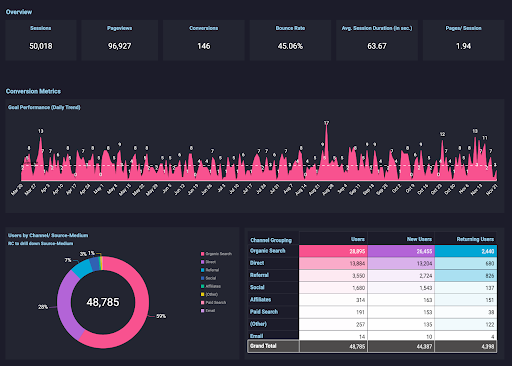
Task: Select the Direct legend color square
Action: (202, 262)
